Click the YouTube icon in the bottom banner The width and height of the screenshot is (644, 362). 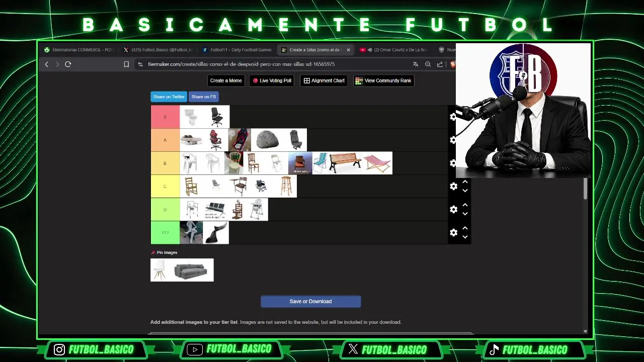tap(195, 349)
